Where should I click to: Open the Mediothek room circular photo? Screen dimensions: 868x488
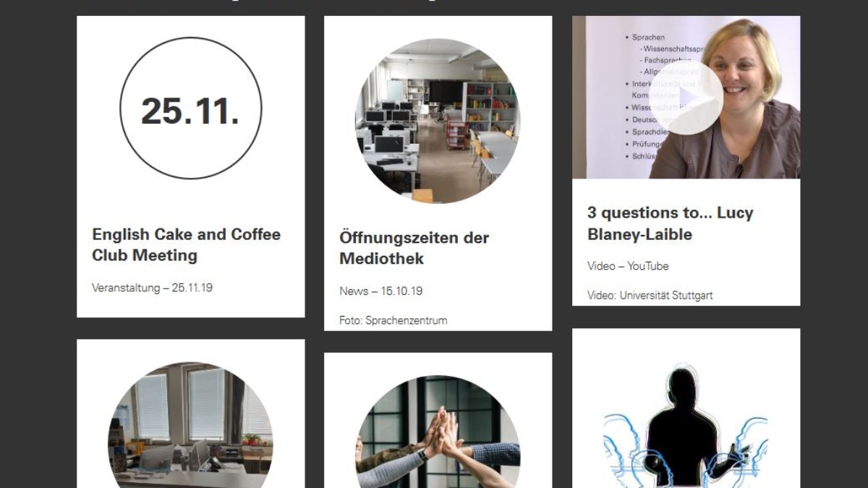pyautogui.click(x=438, y=121)
